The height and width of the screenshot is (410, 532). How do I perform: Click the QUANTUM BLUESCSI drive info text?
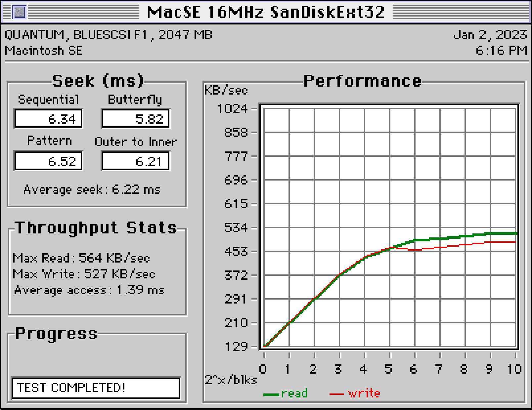pos(109,35)
